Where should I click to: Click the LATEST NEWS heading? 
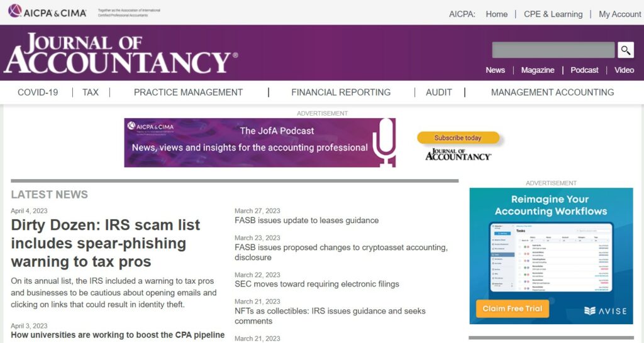(49, 195)
